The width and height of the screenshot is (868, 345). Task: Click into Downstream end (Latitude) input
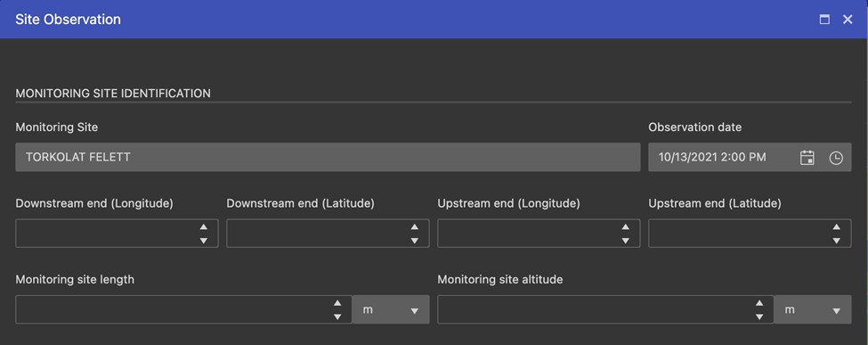point(317,234)
